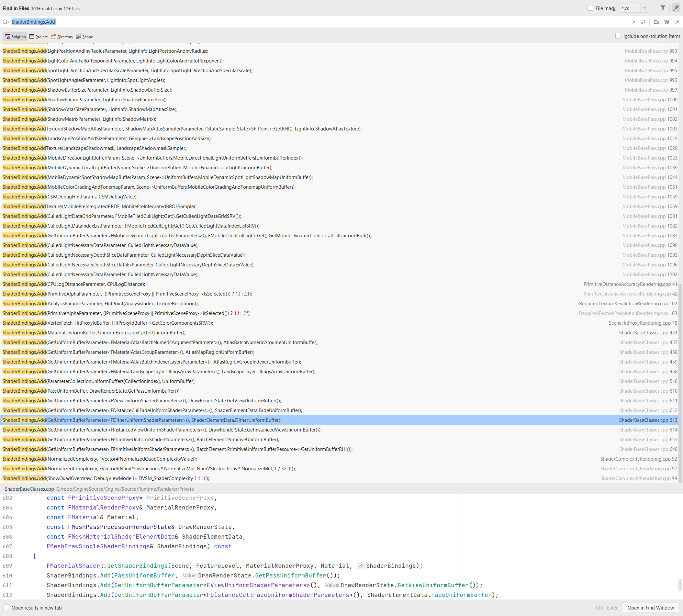Check Include non-solution items
683x616 pixels.
point(618,36)
